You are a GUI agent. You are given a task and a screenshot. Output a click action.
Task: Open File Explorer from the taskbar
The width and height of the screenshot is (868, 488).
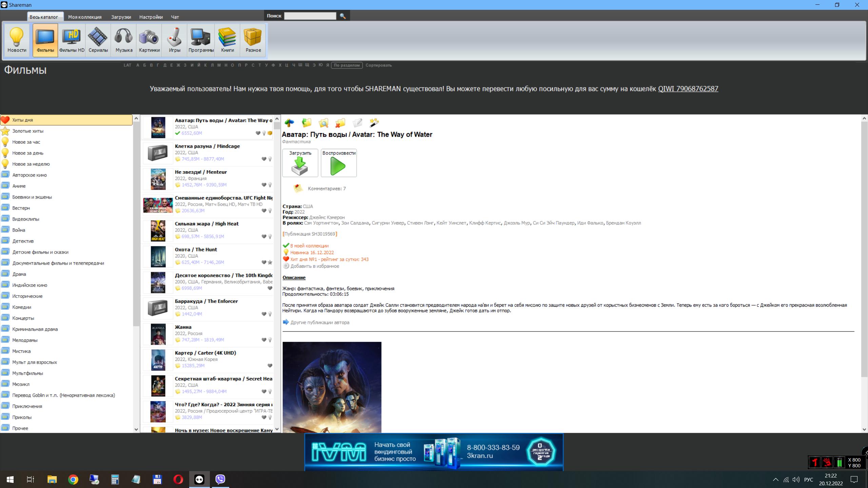tap(52, 479)
